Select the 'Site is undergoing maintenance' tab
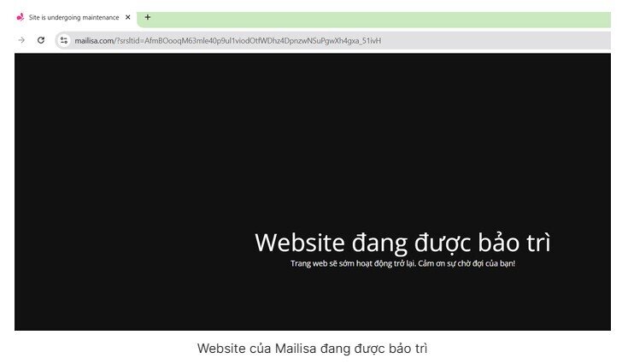This screenshot has width=628, height=364. 74,17
